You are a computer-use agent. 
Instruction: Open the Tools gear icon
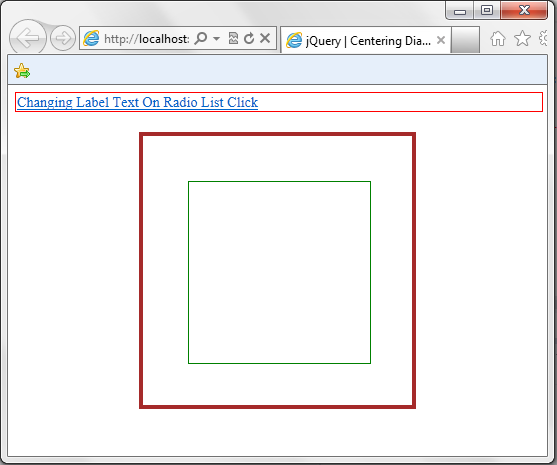[x=544, y=38]
